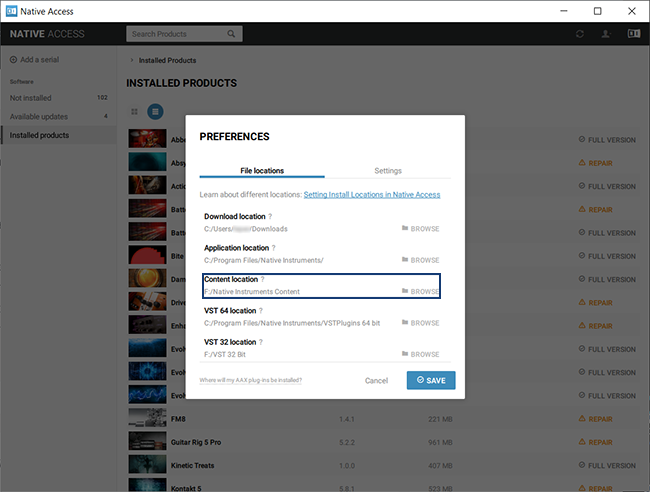Click the C:/Program Files/Native Instruments/ path
Image resolution: width=650 pixels, height=492 pixels.
tap(264, 260)
